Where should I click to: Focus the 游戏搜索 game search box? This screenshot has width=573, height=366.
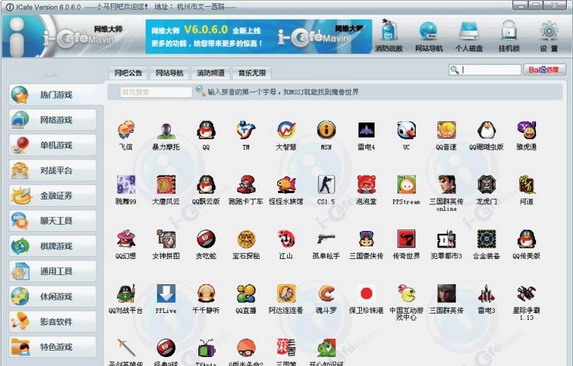coord(156,92)
